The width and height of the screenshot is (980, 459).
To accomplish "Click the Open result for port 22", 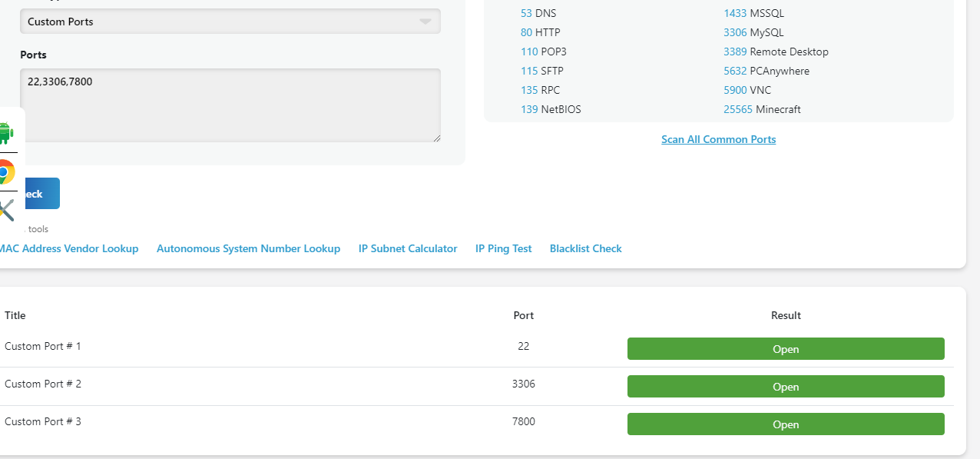I will 786,349.
